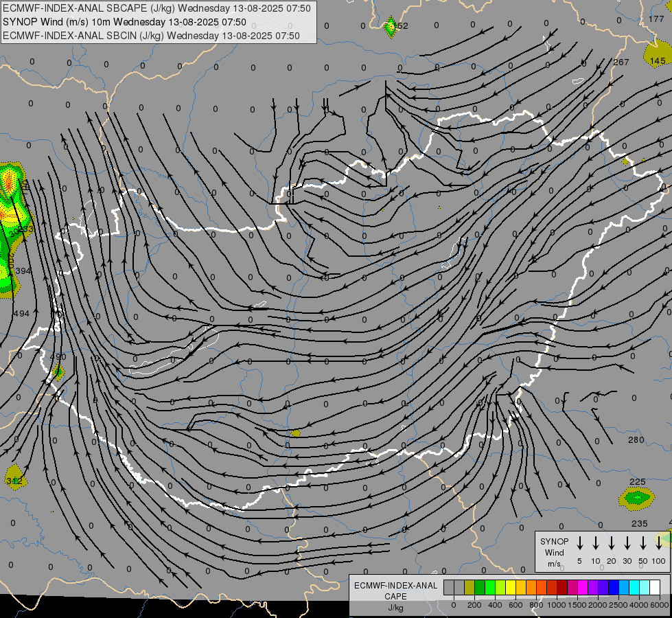Screen dimensions: 672x618
Task: Click the 800 tick label in CAPE legend
Action: click(536, 605)
